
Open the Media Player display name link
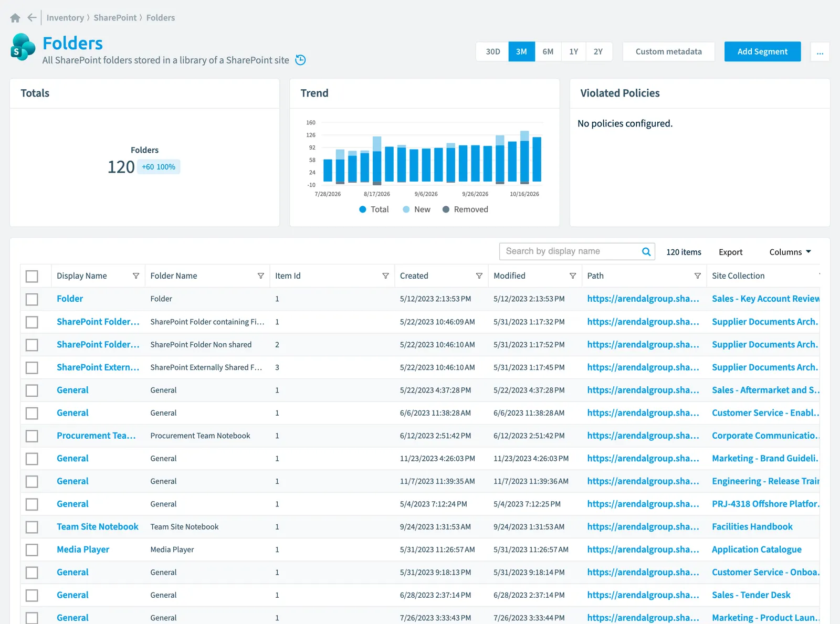click(83, 549)
